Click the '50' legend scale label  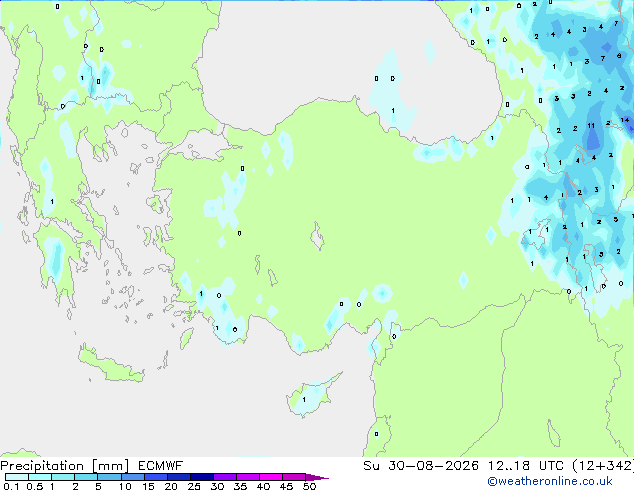309,486
